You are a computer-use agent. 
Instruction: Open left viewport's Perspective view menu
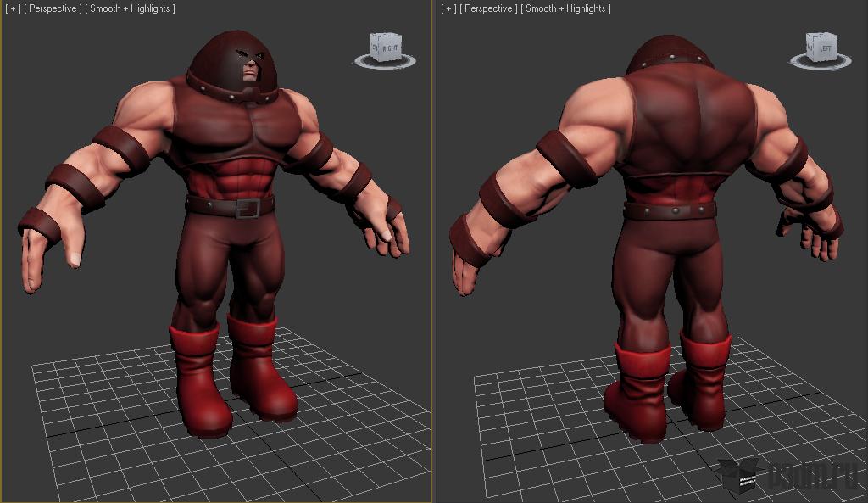tap(53, 8)
